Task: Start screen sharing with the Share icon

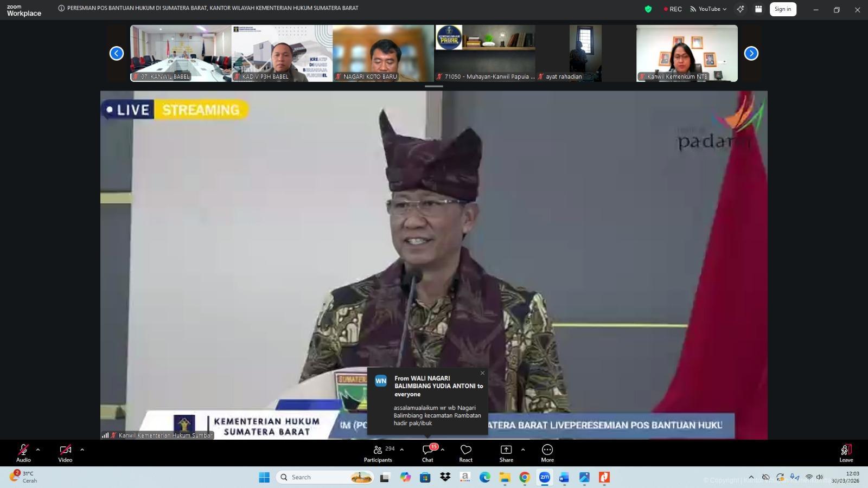Action: (x=506, y=453)
